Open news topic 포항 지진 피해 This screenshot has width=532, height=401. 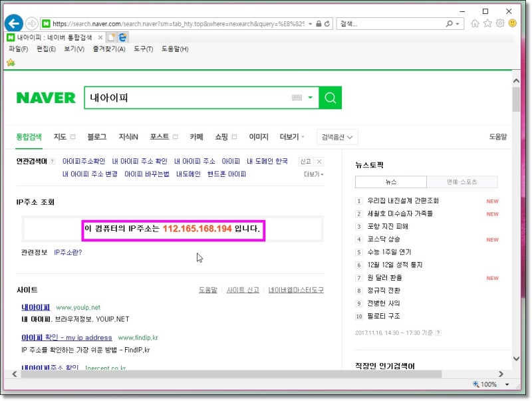tap(388, 226)
